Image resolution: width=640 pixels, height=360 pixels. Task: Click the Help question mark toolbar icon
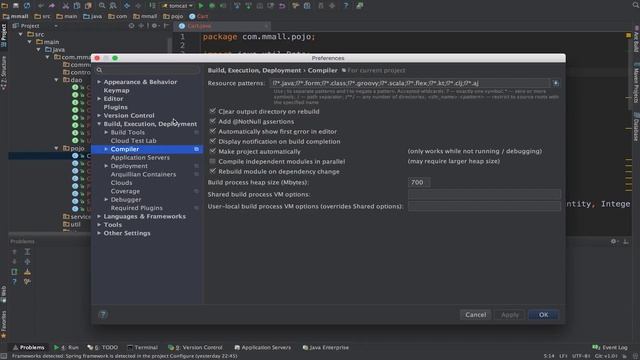tap(346, 6)
